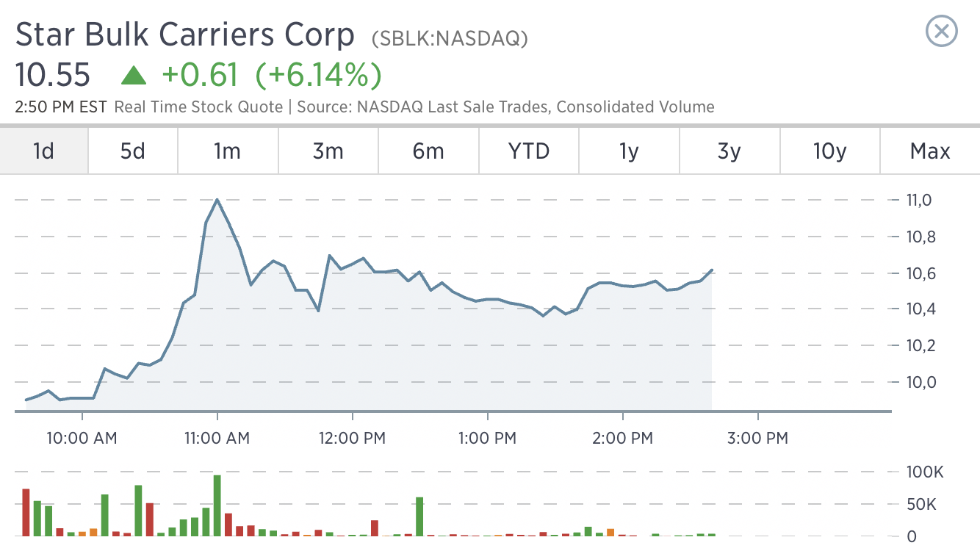The height and width of the screenshot is (551, 980).
Task: Close the Star Bulk Carriers quote panel
Action: click(x=941, y=32)
